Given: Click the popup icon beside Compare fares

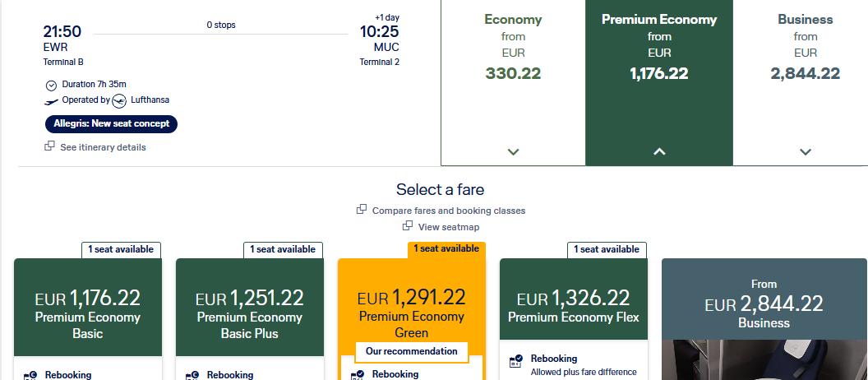Looking at the screenshot, I should [362, 210].
